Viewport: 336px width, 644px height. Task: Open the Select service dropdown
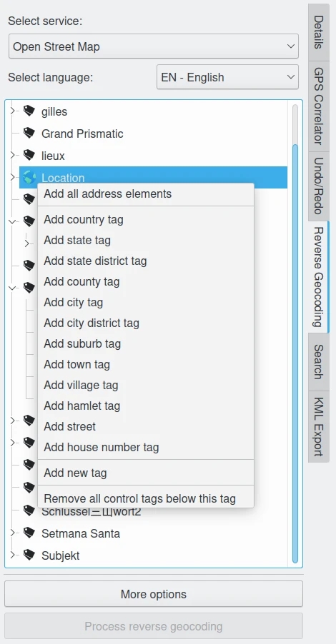pyautogui.click(x=154, y=46)
